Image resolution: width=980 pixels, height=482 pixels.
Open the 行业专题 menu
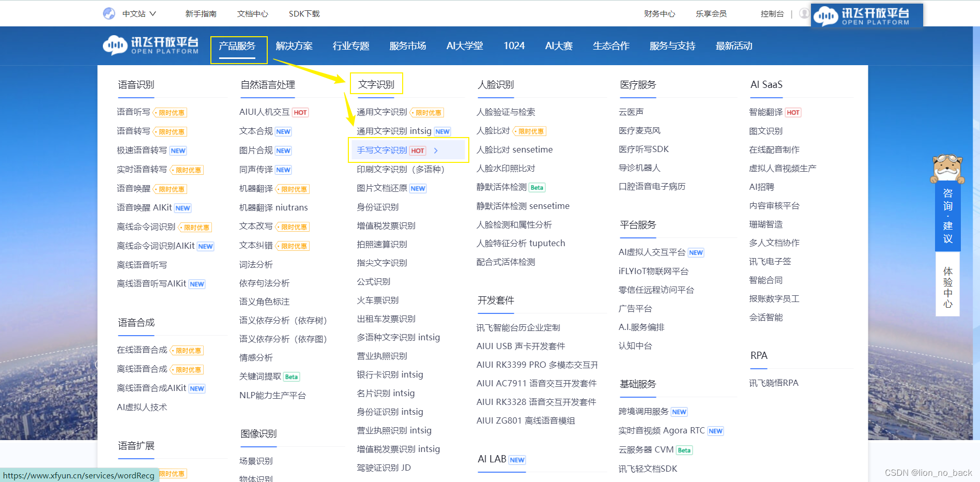351,46
